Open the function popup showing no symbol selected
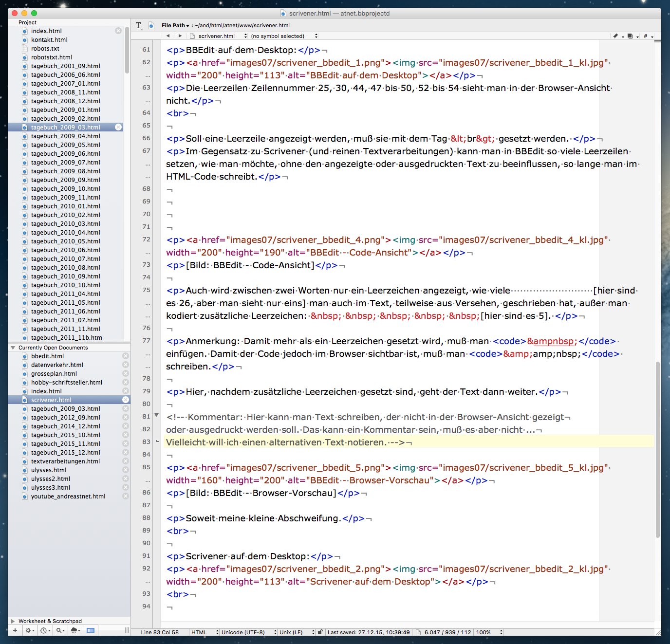 point(284,36)
